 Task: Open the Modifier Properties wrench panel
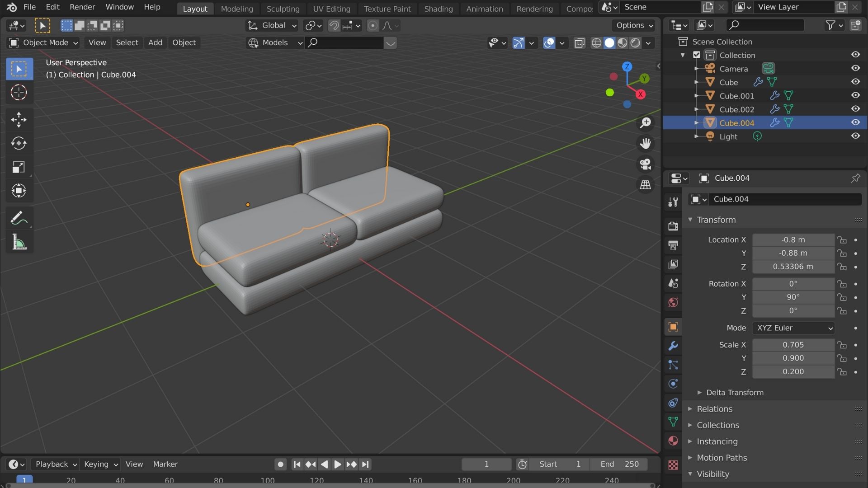tap(673, 346)
